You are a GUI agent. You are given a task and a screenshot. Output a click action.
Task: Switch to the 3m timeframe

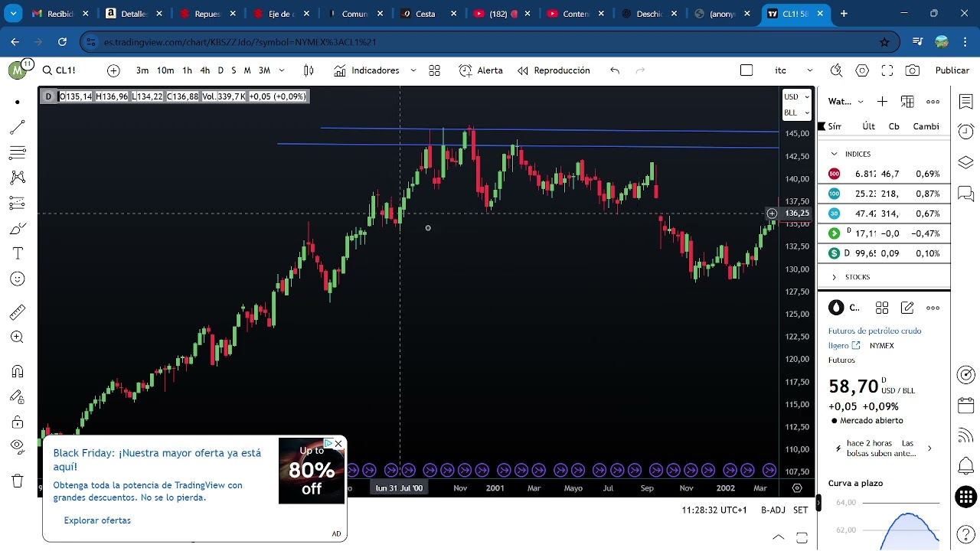(x=142, y=70)
